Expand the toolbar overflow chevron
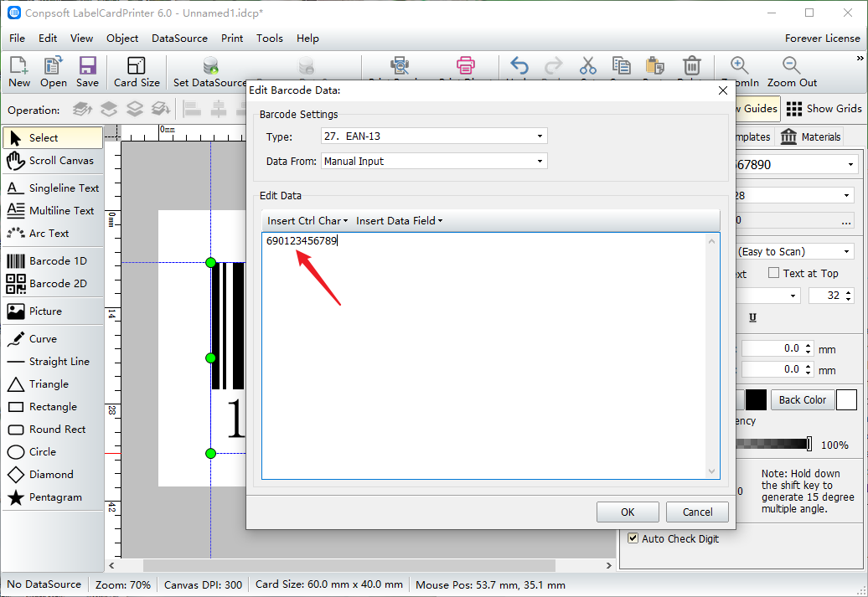This screenshot has width=868, height=597. coord(860,58)
